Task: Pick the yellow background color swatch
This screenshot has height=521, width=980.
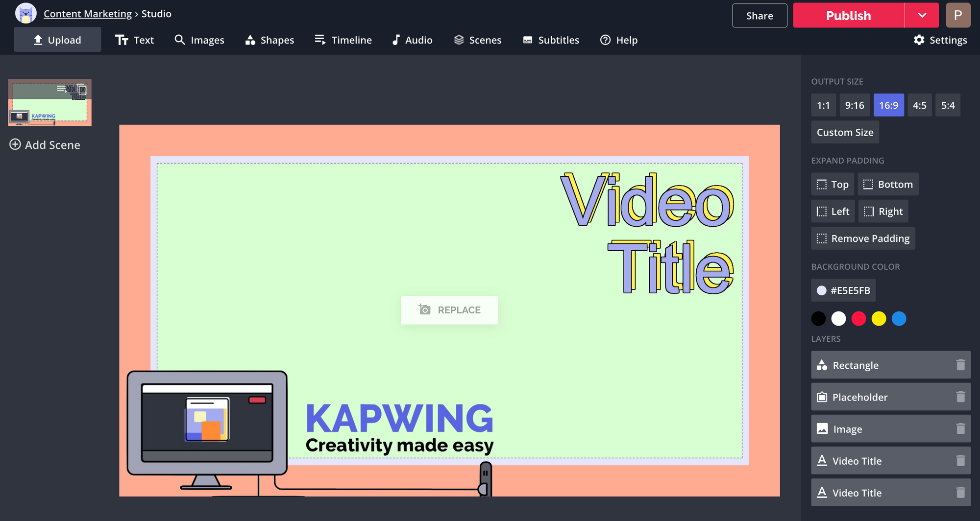Action: [879, 319]
